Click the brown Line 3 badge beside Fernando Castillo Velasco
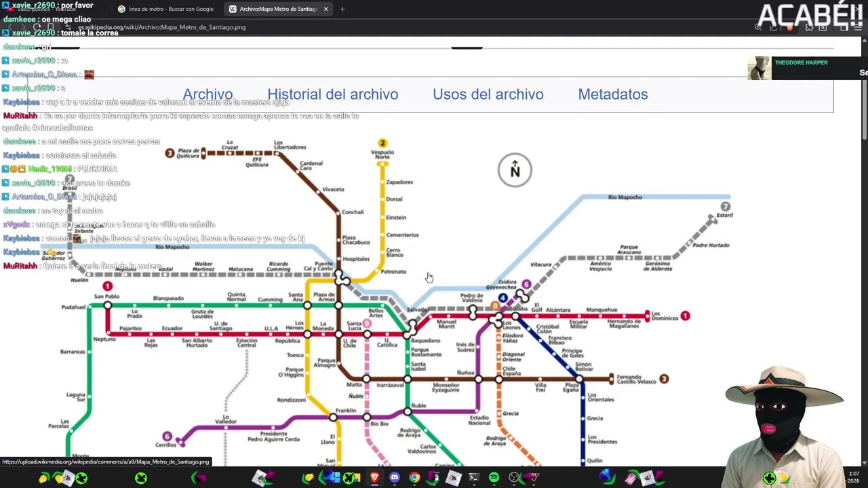The image size is (868, 488). (x=664, y=380)
